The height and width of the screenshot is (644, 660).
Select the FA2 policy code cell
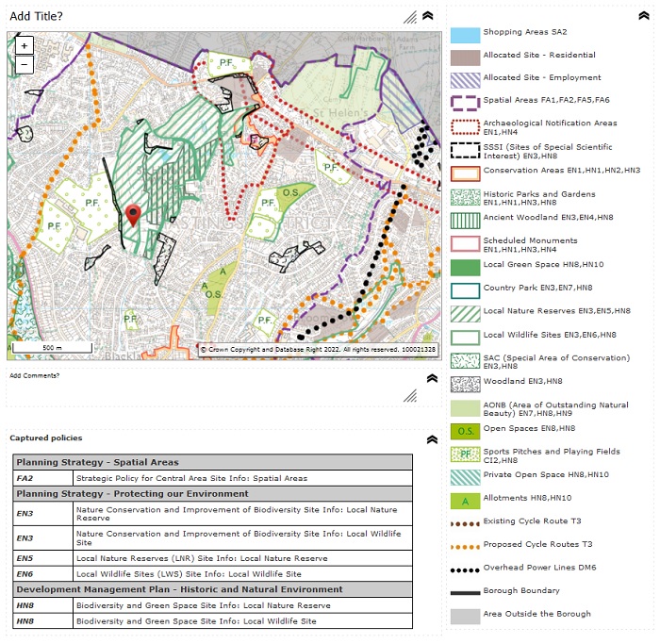point(43,478)
